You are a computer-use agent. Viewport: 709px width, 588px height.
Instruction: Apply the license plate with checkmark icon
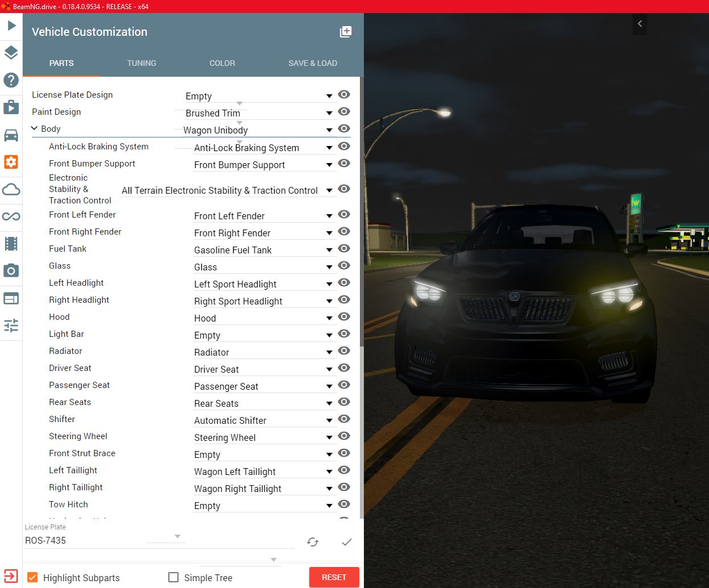coord(347,542)
